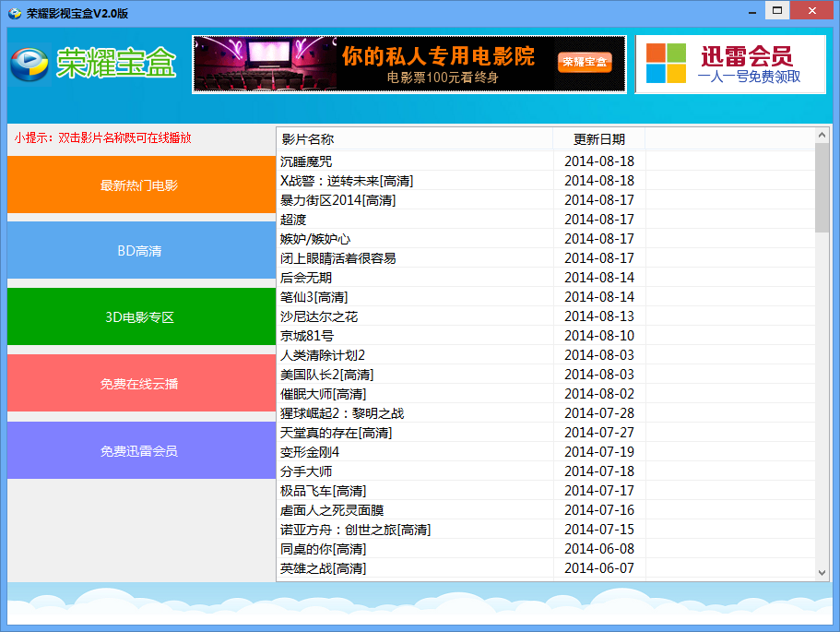The width and height of the screenshot is (840, 632).
Task: Click the scrollbar down arrow
Action: click(x=823, y=573)
